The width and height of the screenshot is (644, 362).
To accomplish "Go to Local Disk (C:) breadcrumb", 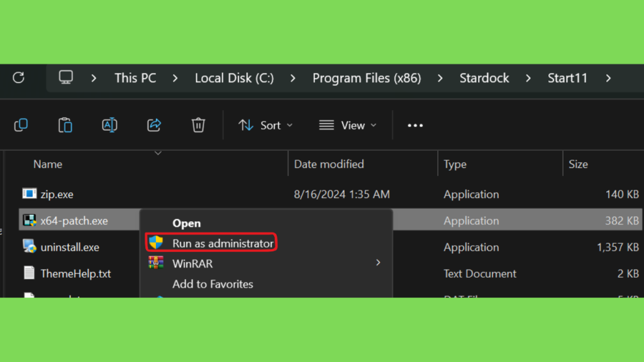I will [x=234, y=78].
